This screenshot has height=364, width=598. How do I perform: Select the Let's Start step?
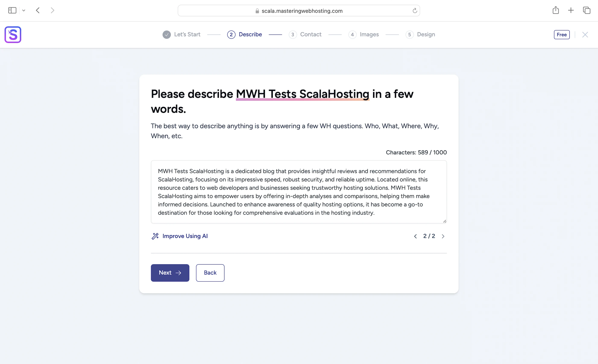(182, 34)
